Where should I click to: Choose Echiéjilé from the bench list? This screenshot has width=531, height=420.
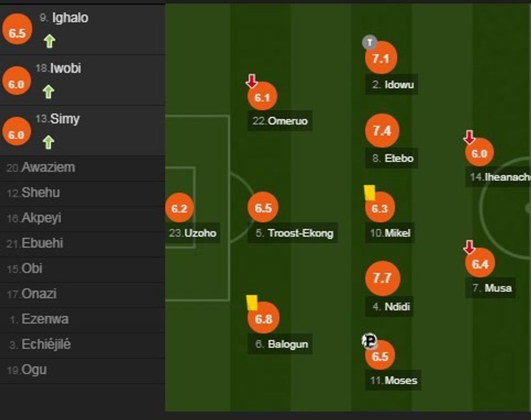[x=46, y=344]
